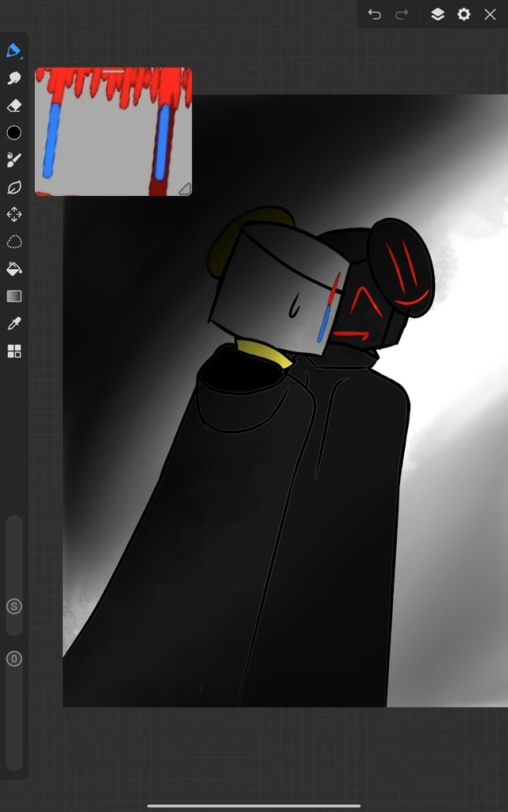Choose the dashed lasso Selection tool

pos(13,242)
